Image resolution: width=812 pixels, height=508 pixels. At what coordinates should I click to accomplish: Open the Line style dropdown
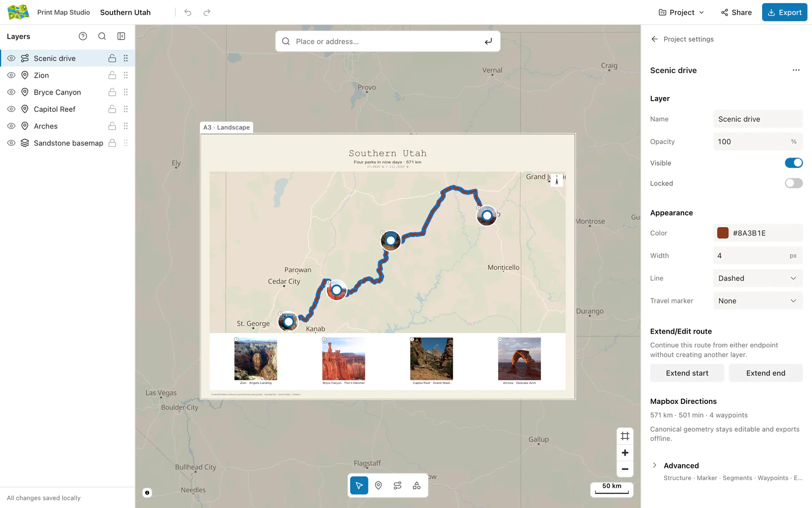click(758, 278)
